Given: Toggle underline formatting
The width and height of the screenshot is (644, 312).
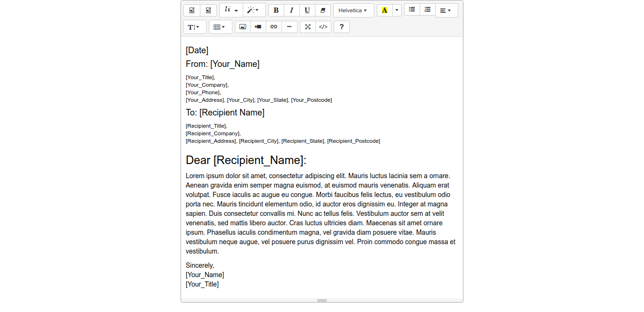Looking at the screenshot, I should pos(307,10).
